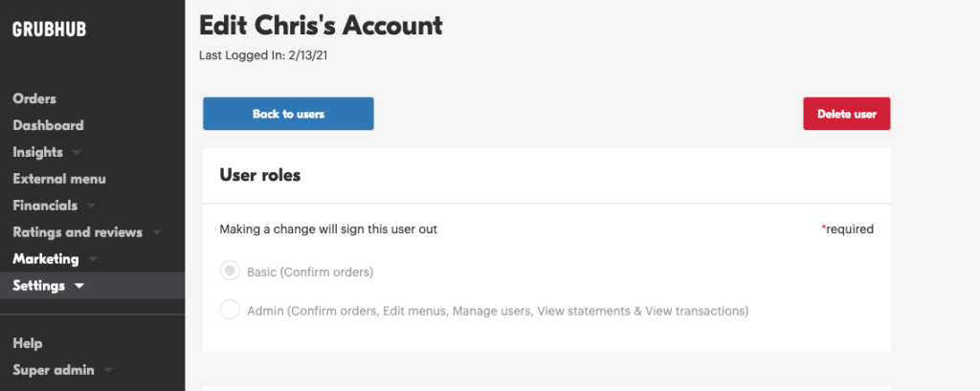Click the Admin role description label
This screenshot has width=980, height=391.
click(498, 311)
